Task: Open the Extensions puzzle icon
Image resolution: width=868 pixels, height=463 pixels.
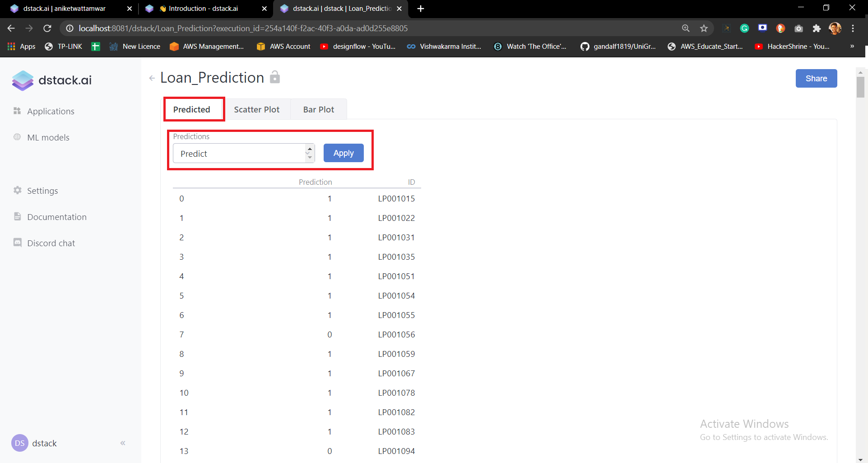Action: click(x=817, y=28)
